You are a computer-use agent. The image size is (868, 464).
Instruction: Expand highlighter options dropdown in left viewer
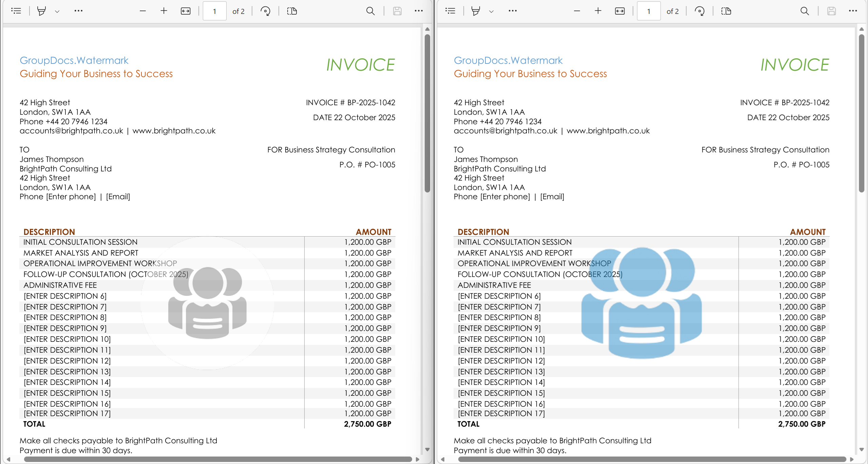point(57,11)
